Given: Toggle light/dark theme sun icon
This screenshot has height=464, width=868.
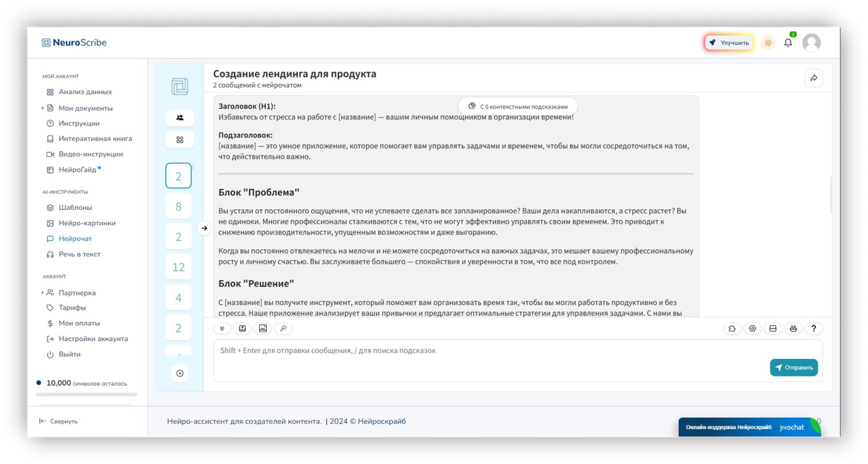Looking at the screenshot, I should [768, 43].
